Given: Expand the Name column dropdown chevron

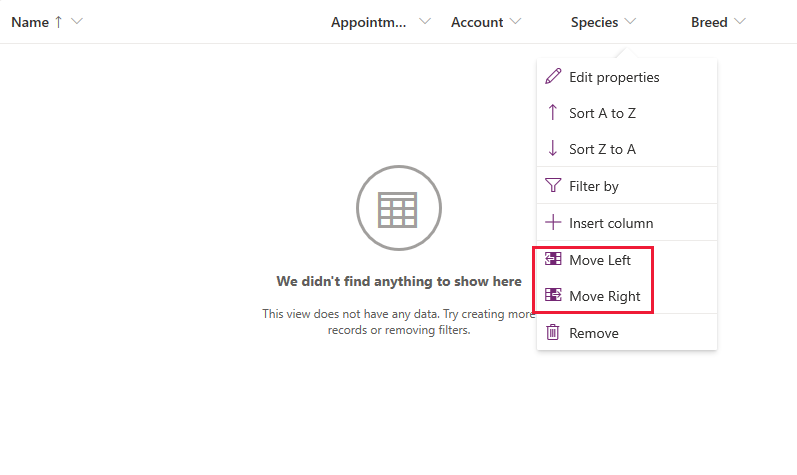Looking at the screenshot, I should click(77, 22).
